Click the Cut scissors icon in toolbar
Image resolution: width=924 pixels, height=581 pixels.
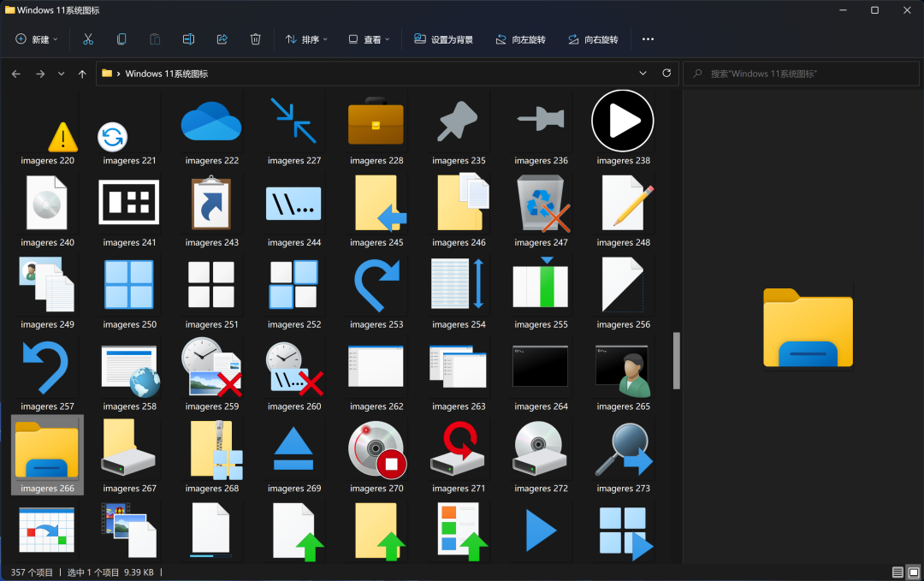pyautogui.click(x=88, y=39)
